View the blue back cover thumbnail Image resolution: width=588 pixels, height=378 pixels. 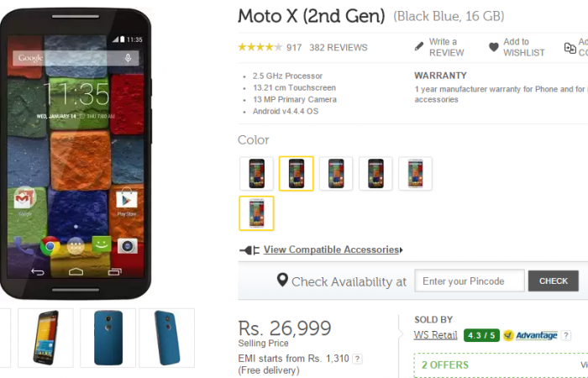pyautogui.click(x=108, y=338)
